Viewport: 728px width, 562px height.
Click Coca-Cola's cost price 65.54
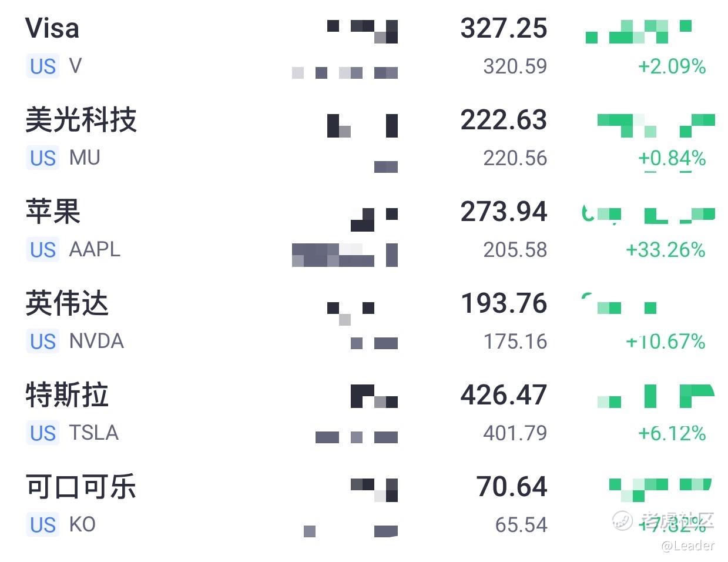(x=521, y=525)
